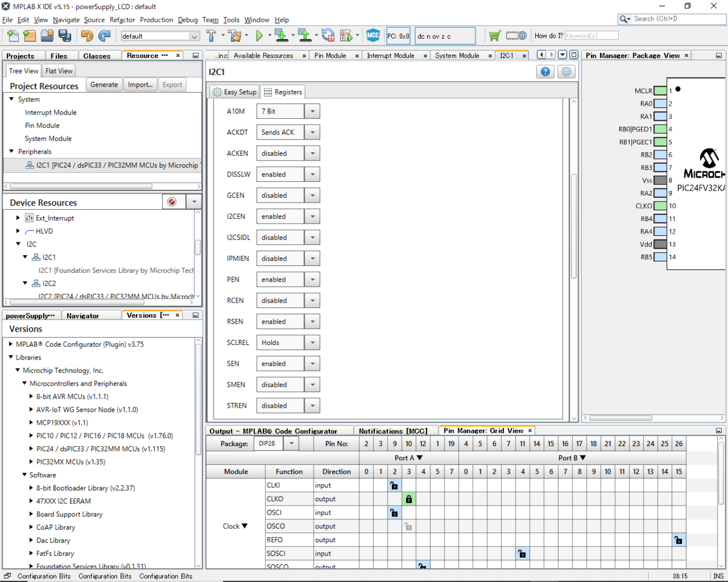The height and width of the screenshot is (582, 728).
Task: Open the Package DIP28 dropdown
Action: (291, 444)
